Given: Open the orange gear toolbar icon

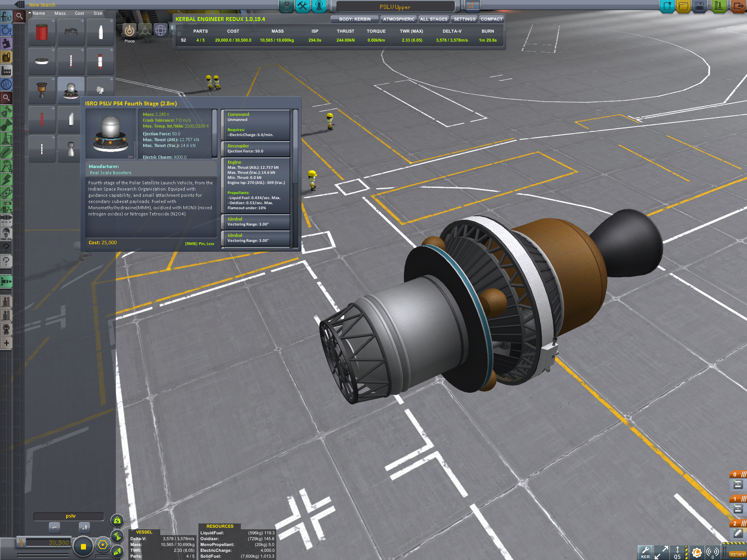Looking at the screenshot, I should pos(697,552).
